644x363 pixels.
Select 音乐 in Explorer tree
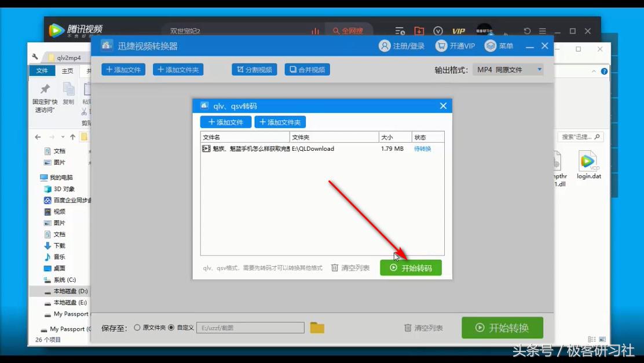coord(54,256)
